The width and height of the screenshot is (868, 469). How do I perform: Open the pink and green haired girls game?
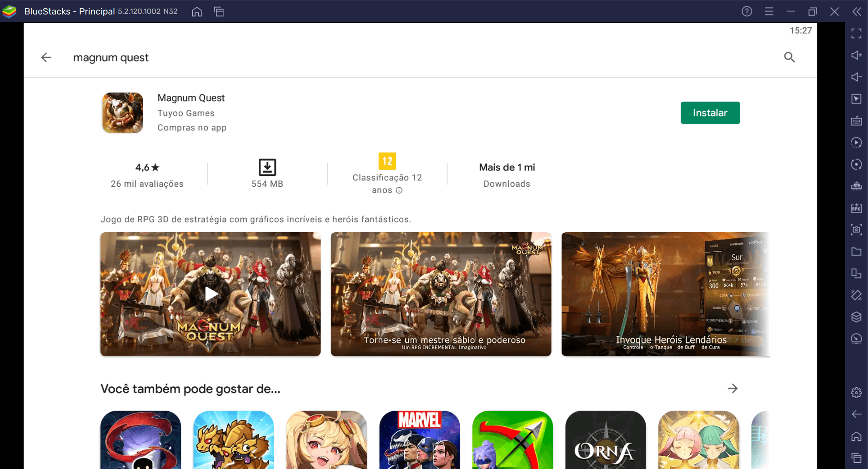698,440
